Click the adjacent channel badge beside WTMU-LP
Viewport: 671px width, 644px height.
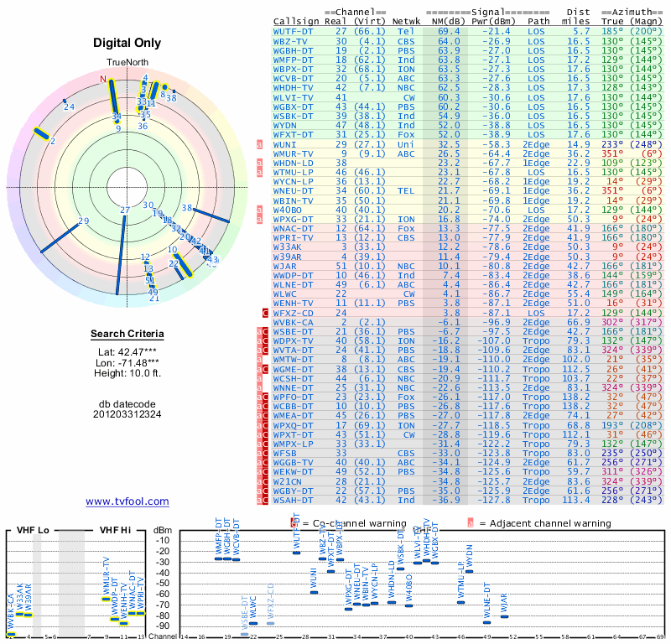coord(259,173)
